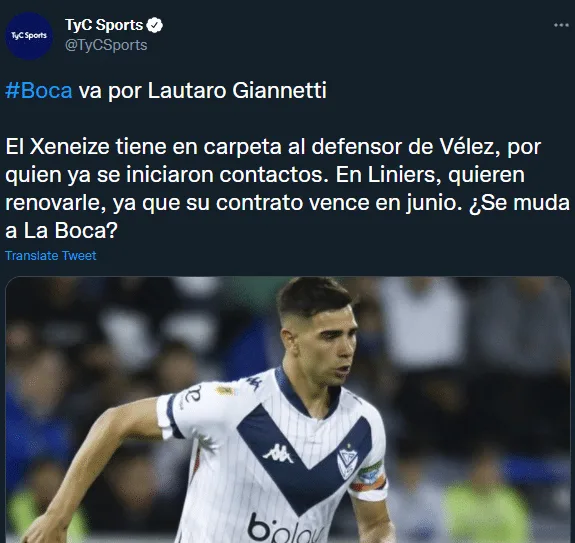Click the headline text mentioning Lautaro Giannetti
575x543 pixels.
coord(166,90)
